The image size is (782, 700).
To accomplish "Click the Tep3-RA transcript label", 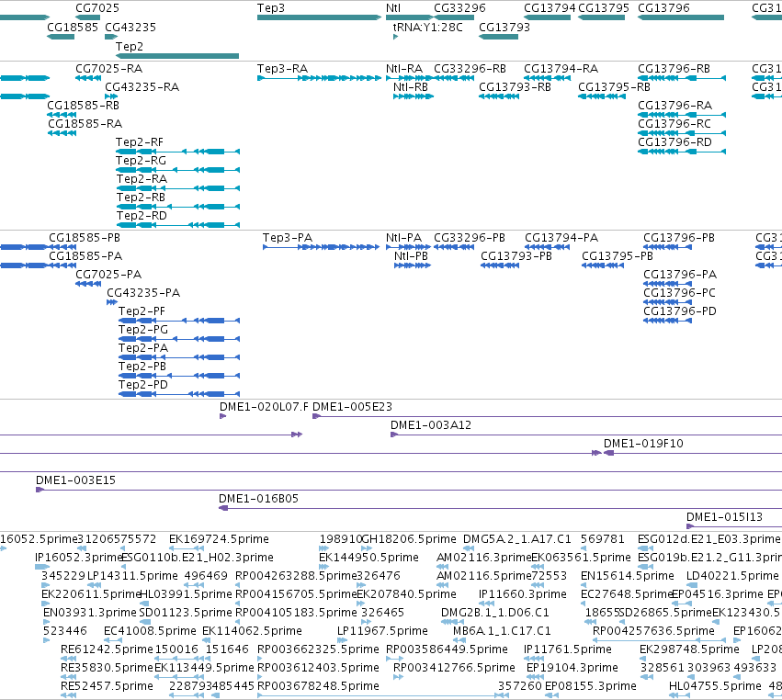I will point(282,68).
